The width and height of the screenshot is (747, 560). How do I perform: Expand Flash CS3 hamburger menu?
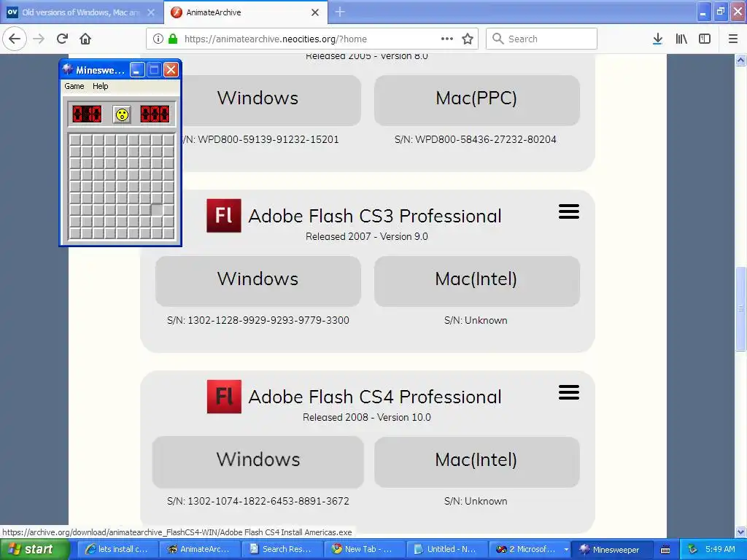(569, 211)
